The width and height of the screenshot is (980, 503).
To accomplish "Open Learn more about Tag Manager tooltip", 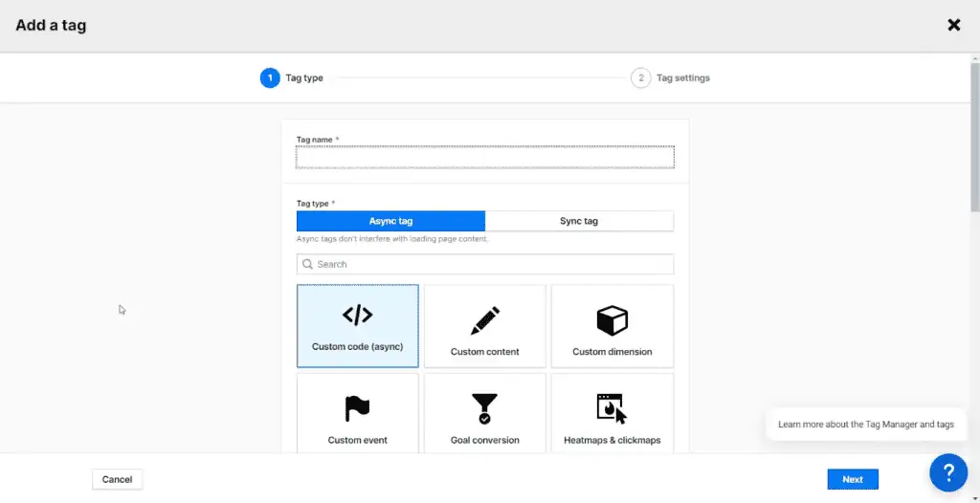I will (865, 425).
